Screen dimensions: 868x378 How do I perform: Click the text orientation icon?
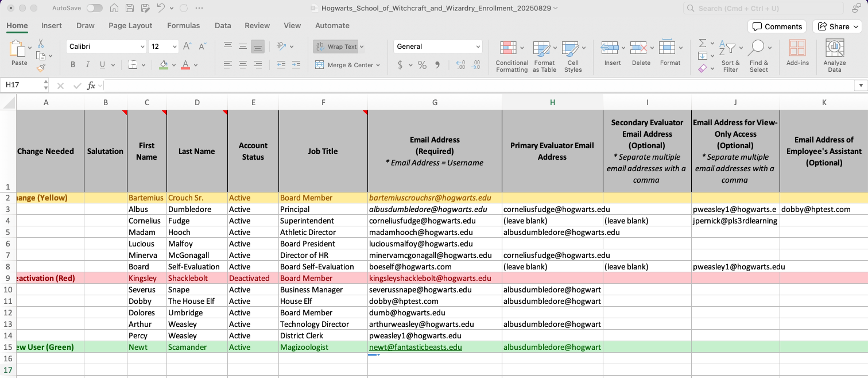281,47
